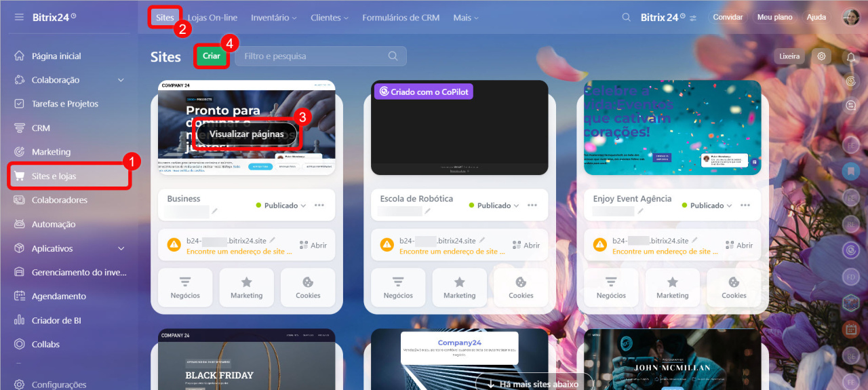Open Negócios for the Business site
Screen dimensions: 868x390
point(185,288)
